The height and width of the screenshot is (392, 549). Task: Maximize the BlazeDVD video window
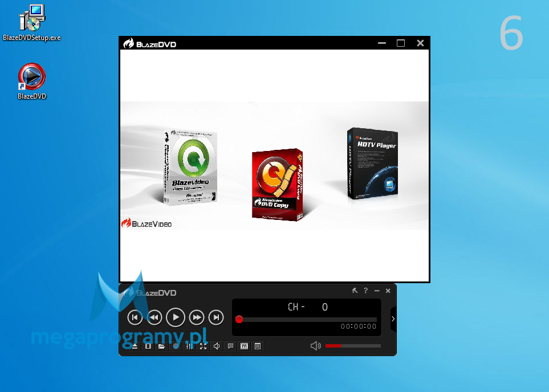pyautogui.click(x=401, y=43)
